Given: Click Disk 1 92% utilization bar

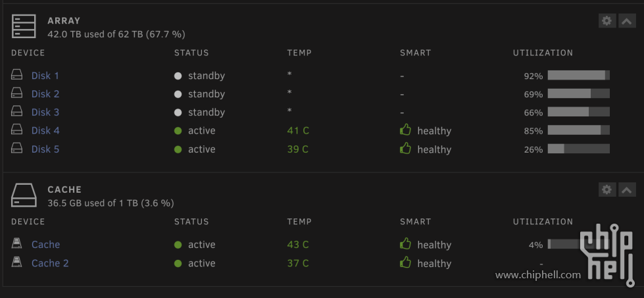Looking at the screenshot, I should (x=579, y=76).
